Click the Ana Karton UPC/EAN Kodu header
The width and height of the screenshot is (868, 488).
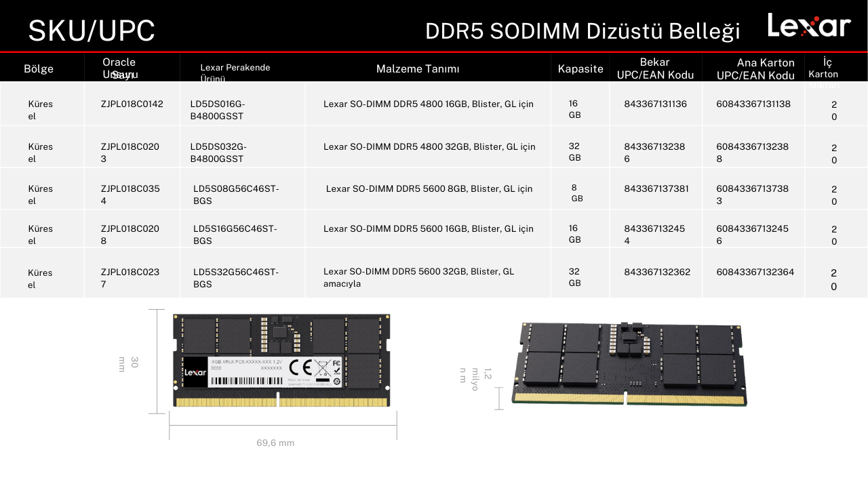pyautogui.click(x=755, y=68)
